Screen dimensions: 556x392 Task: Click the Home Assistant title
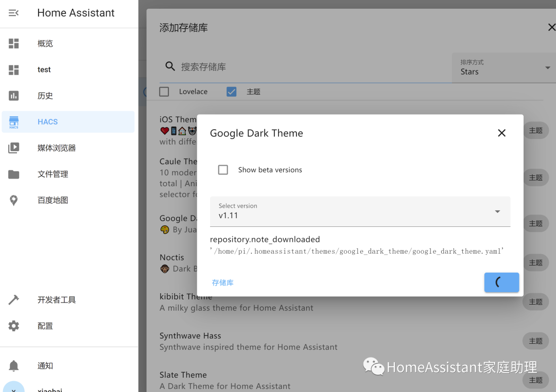click(x=76, y=13)
